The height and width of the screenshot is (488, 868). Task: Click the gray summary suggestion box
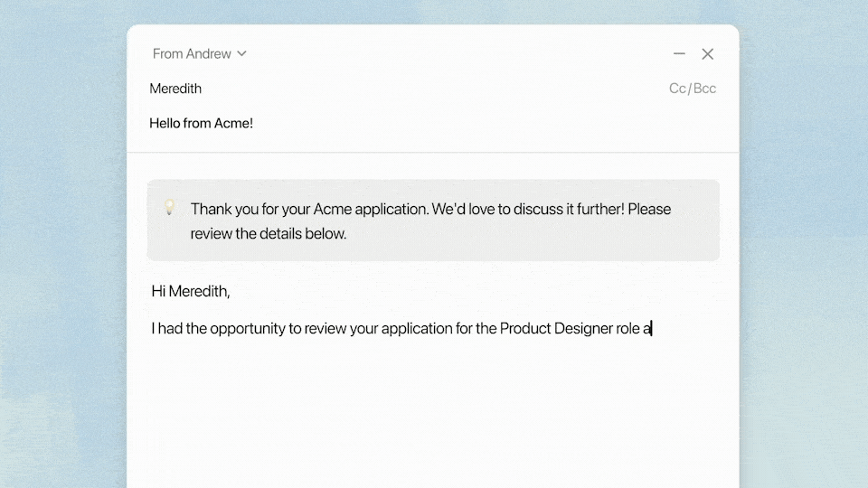[x=542, y=244]
